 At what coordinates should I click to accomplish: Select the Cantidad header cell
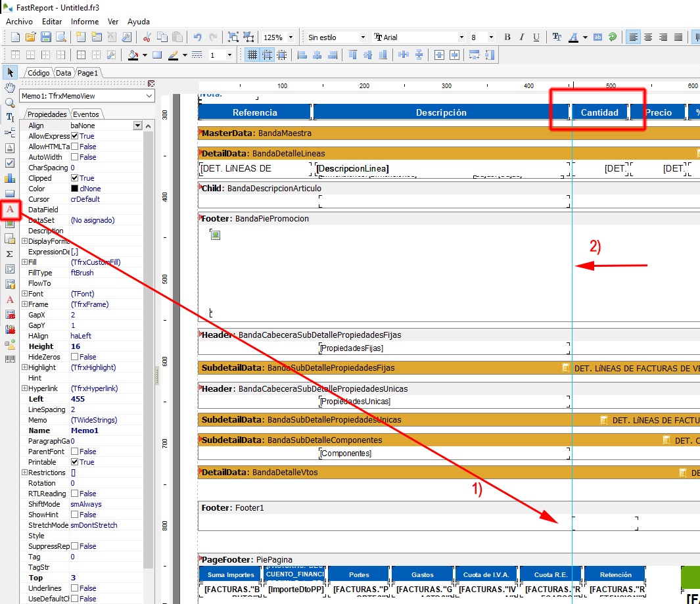click(x=599, y=112)
